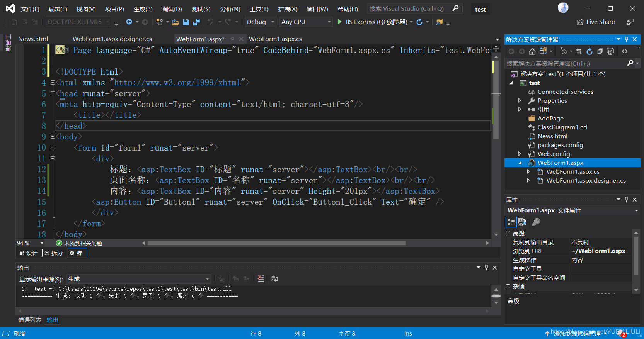Click the Switch Views icon in Solution Explorer
Image resolution: width=644 pixels, height=339 pixels.
point(543,51)
